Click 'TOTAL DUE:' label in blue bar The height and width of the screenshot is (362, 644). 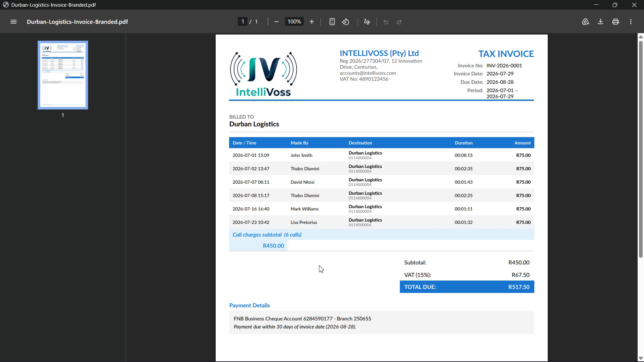tap(420, 287)
